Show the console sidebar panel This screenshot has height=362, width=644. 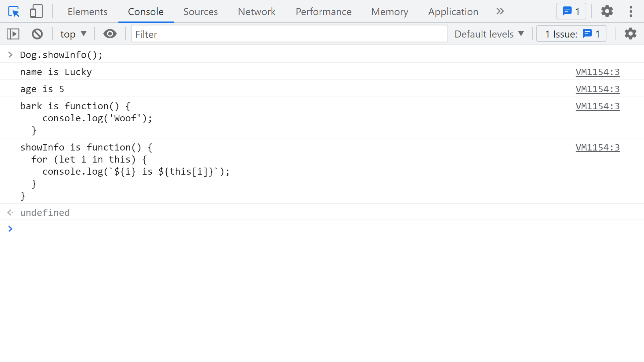(13, 34)
